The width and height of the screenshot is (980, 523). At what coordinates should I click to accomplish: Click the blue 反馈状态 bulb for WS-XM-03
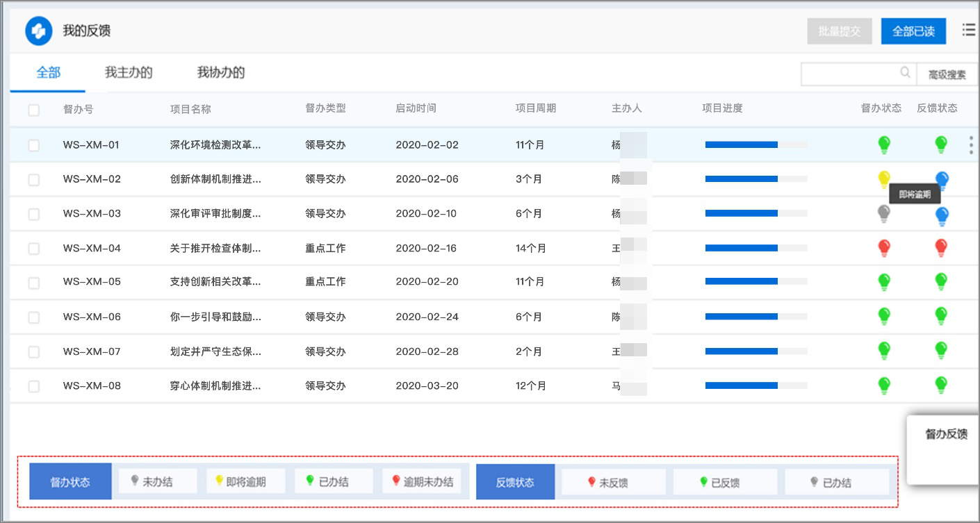942,215
